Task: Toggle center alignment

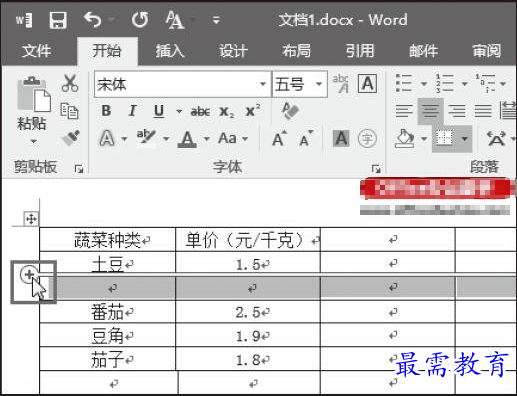Action: point(430,111)
